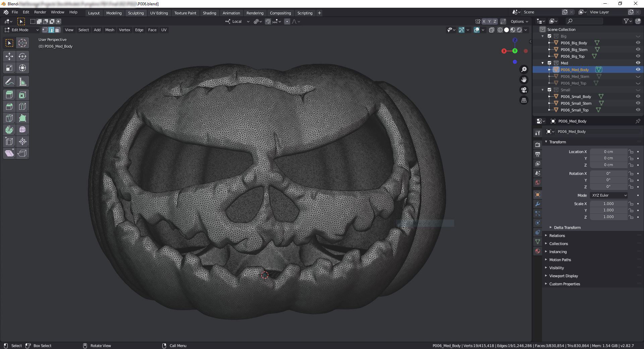
Task: Toggle proportional editing
Action: click(287, 21)
